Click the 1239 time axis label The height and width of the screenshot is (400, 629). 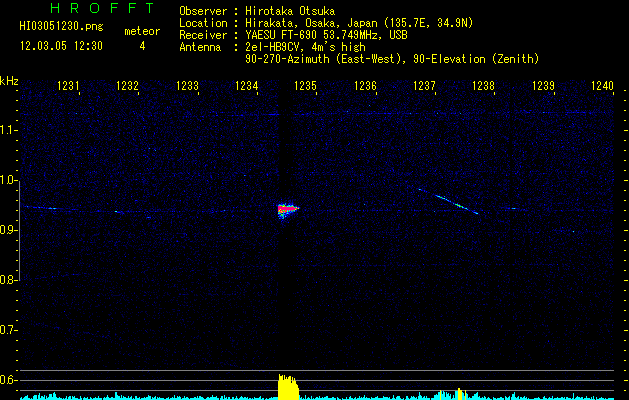(543, 86)
